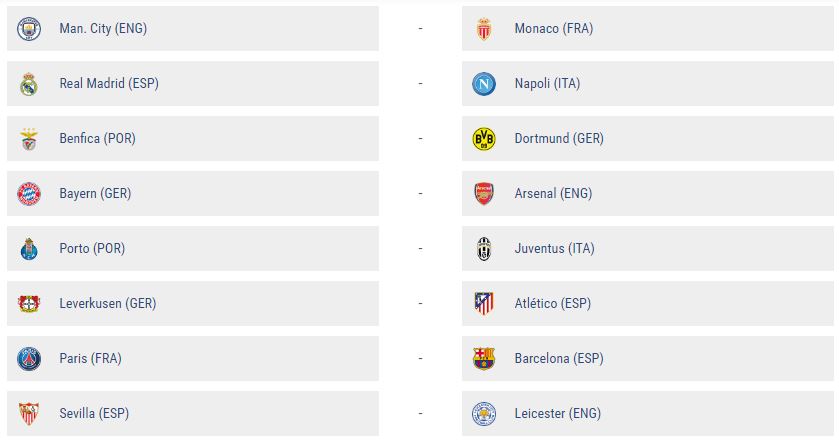Open the Leverkusen (GER) team link
Viewport: 839px width, 441px height.
108,303
